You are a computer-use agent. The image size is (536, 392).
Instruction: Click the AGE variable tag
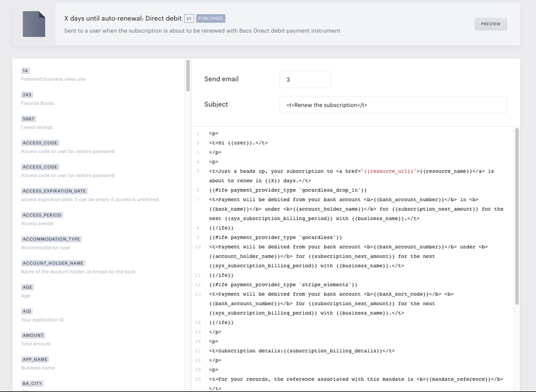click(27, 288)
